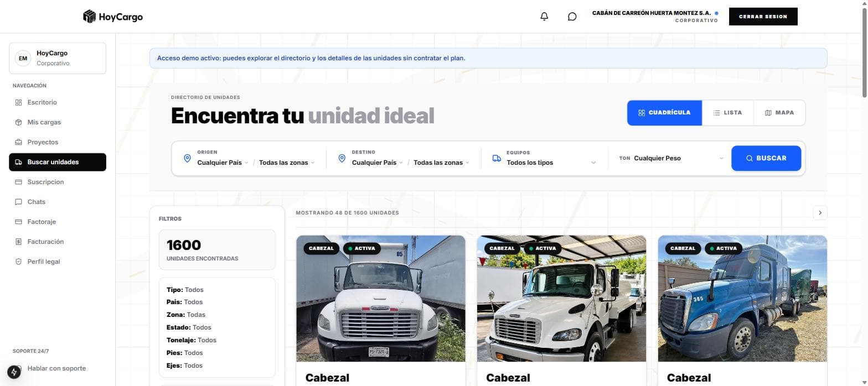Image resolution: width=868 pixels, height=386 pixels.
Task: Open Proyectos section
Action: tap(58, 142)
